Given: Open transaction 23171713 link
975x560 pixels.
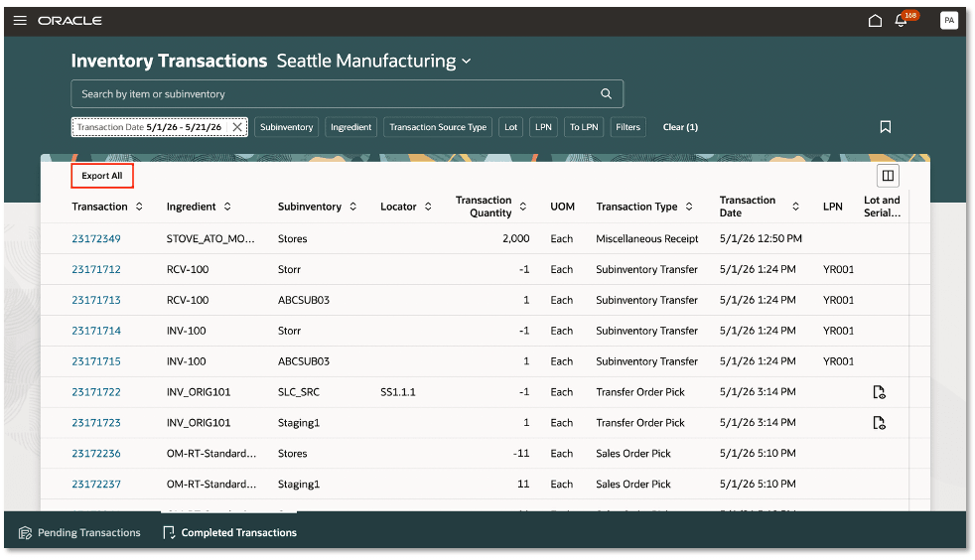Looking at the screenshot, I should point(96,300).
